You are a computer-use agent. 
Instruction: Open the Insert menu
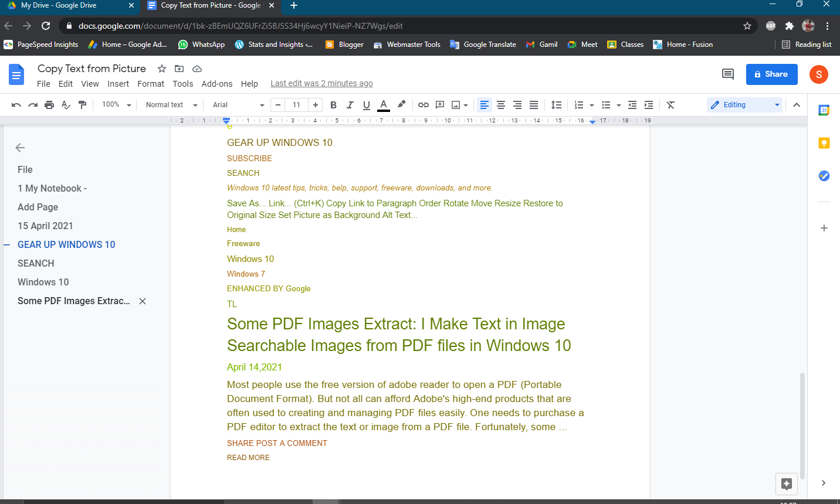tap(118, 84)
